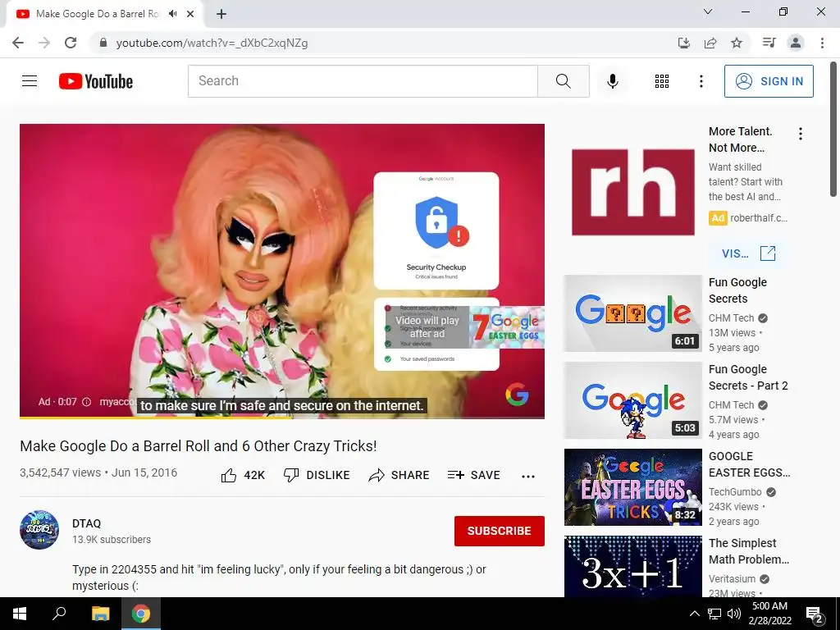Open media controls in Chrome toolbar
This screenshot has width=840, height=630.
coord(769,43)
